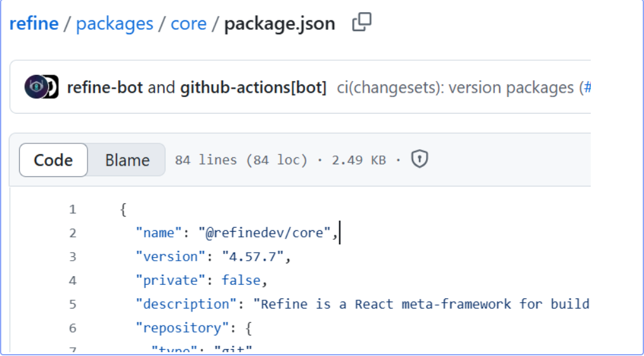
Task: Click the 84 lines (84 loc) text
Action: [x=241, y=159]
